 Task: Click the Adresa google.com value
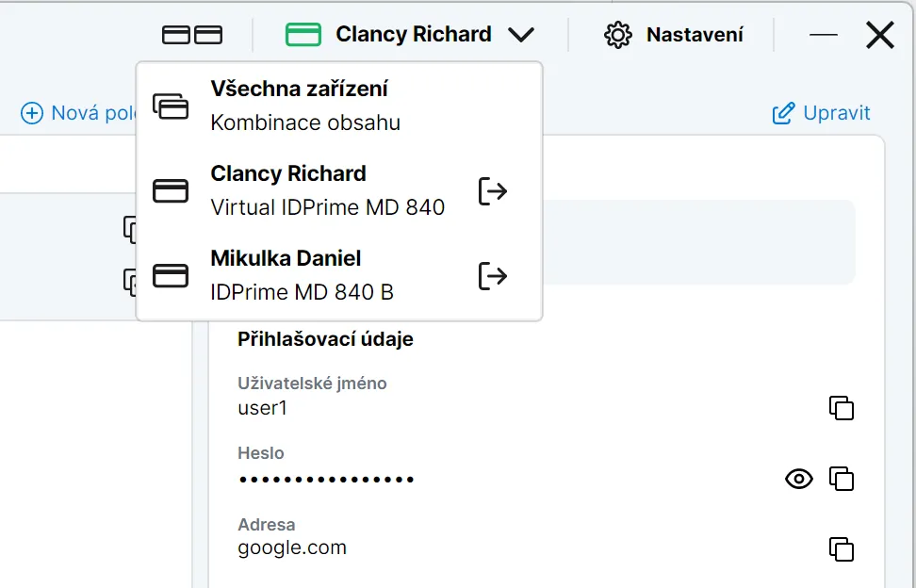292,548
